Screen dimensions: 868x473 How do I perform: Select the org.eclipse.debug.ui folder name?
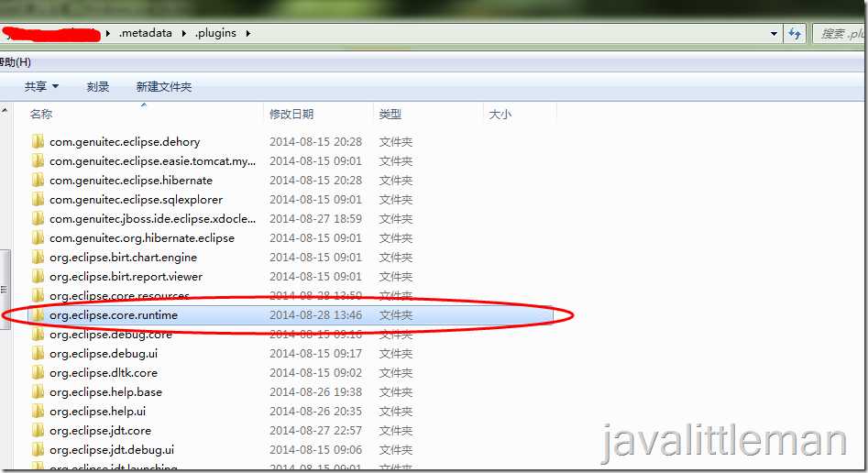[104, 353]
